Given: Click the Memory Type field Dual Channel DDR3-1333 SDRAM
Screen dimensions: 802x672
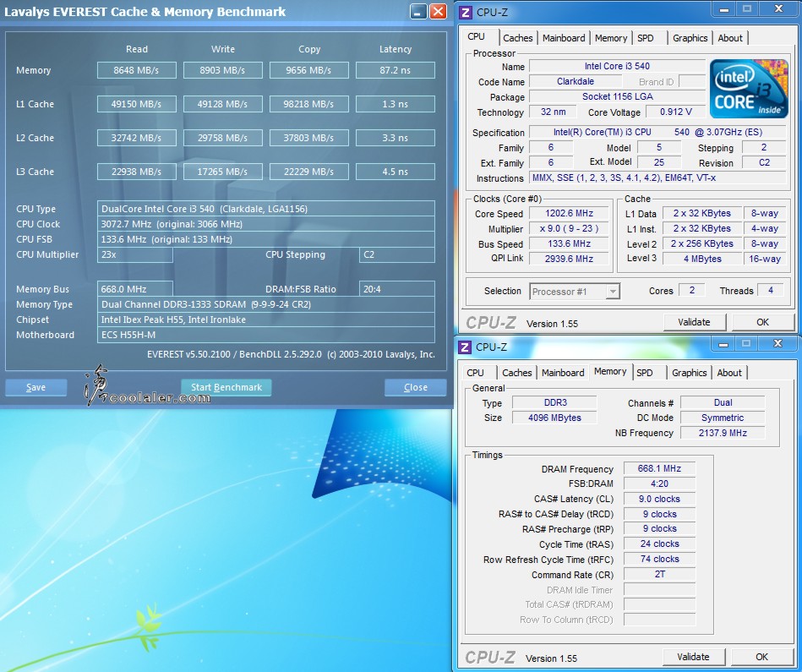Looking at the screenshot, I should coord(266,304).
